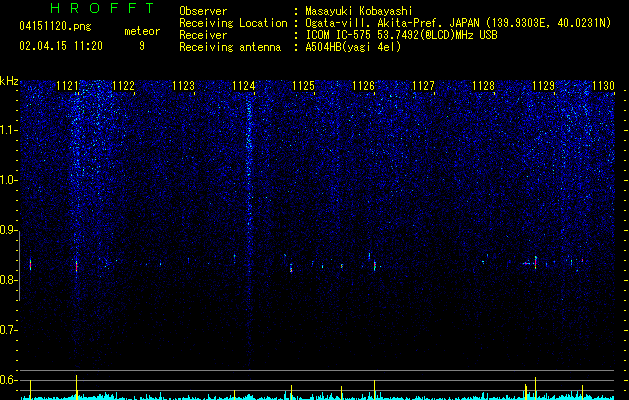
Task: Click the kHz axis unit label
Action: pyautogui.click(x=9, y=81)
